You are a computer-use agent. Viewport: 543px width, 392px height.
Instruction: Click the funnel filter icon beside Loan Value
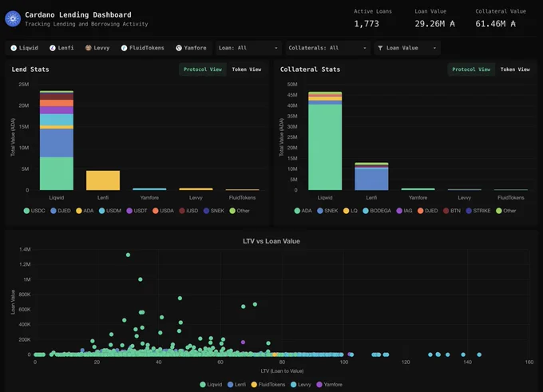(x=380, y=48)
